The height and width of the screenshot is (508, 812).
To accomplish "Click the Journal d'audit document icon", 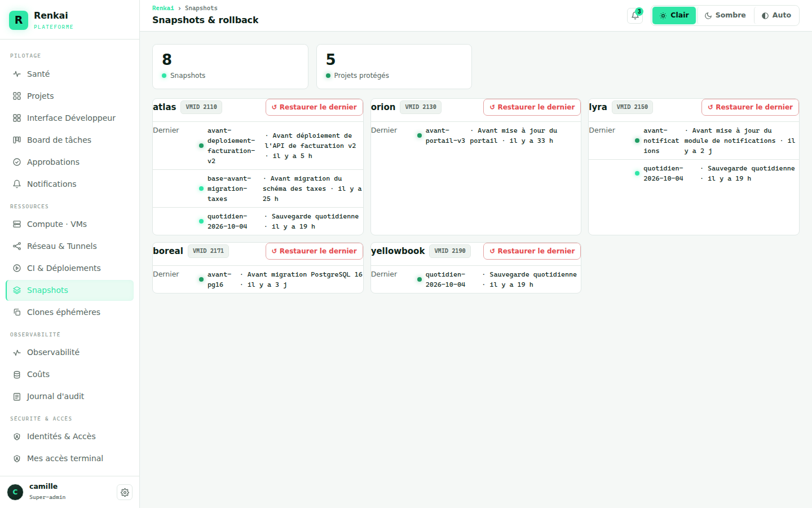I will pyautogui.click(x=17, y=396).
